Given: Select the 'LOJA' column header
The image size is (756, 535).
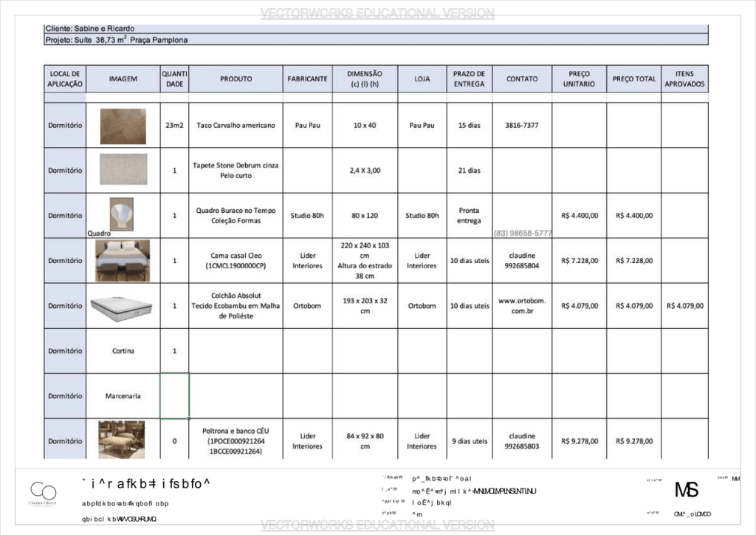Looking at the screenshot, I should (422, 78).
